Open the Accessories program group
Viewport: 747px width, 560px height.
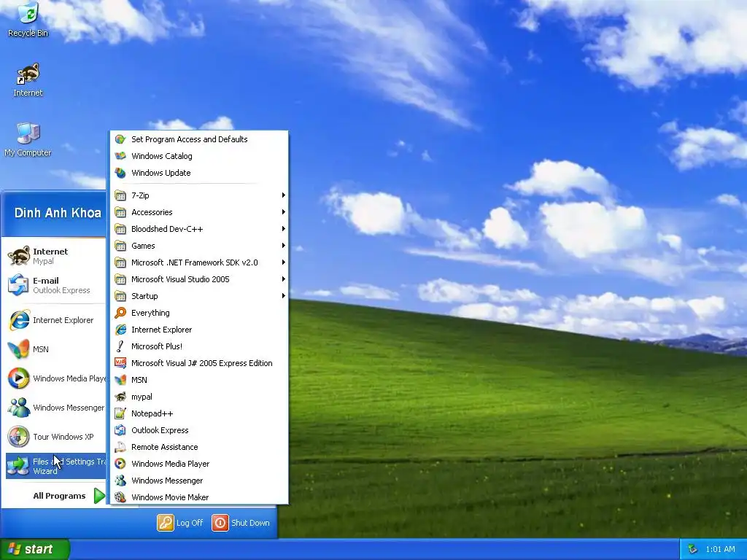point(200,212)
